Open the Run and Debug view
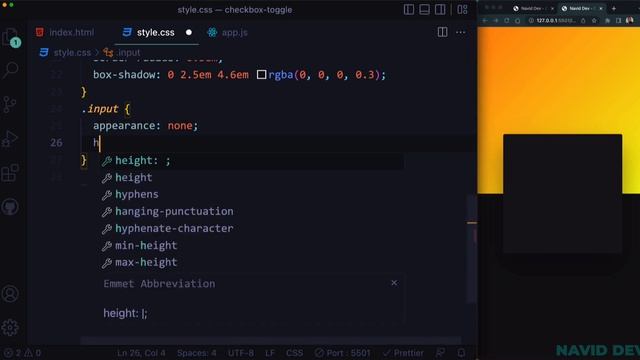Screen dimensions: 640x360 [10, 139]
